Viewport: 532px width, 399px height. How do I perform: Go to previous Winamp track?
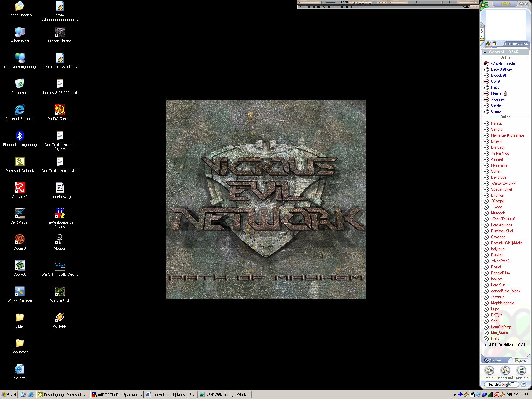click(x=354, y=2)
